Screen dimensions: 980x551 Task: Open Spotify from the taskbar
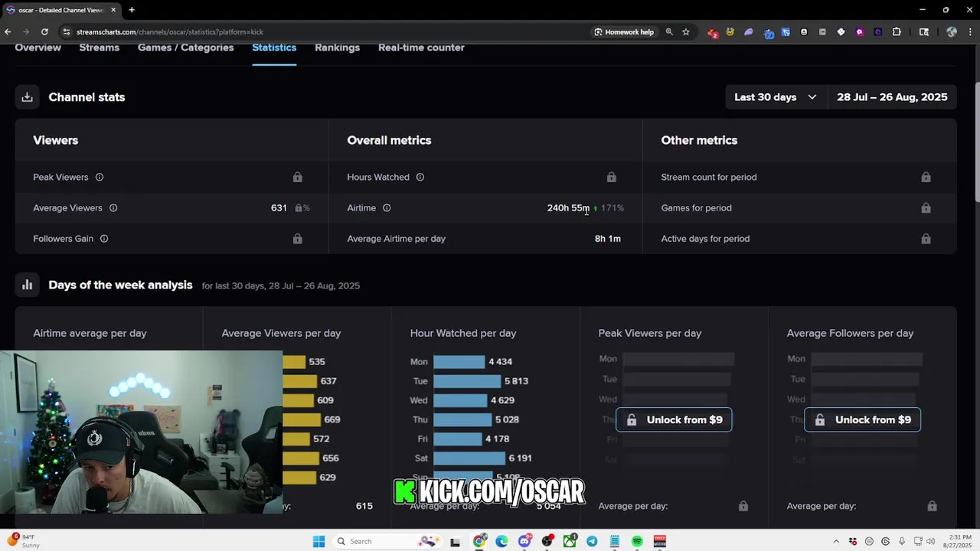637,542
